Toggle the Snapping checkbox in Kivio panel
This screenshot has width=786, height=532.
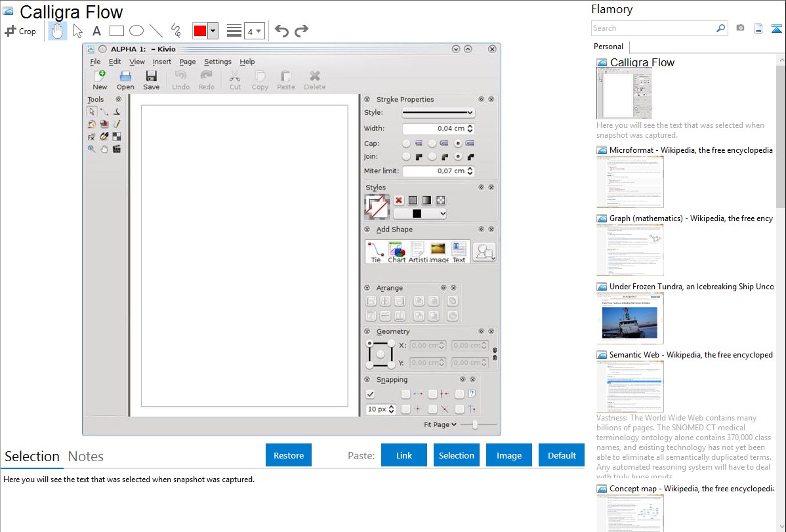(370, 394)
